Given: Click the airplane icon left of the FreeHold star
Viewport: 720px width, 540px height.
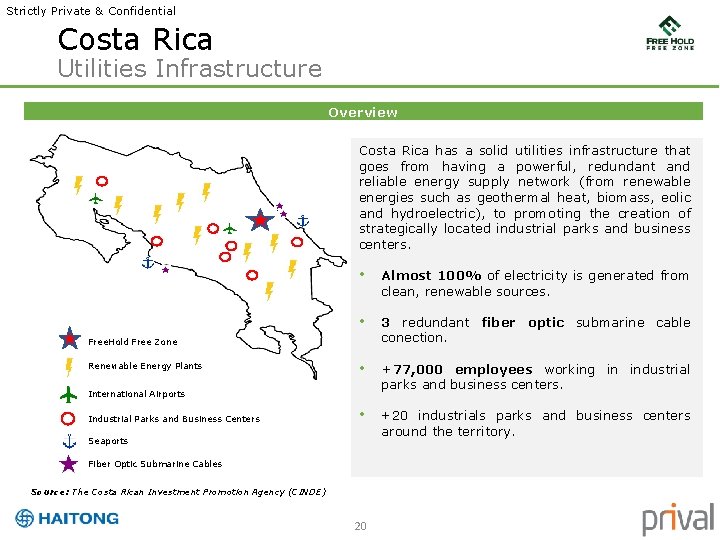Looking at the screenshot, I should click(230, 228).
